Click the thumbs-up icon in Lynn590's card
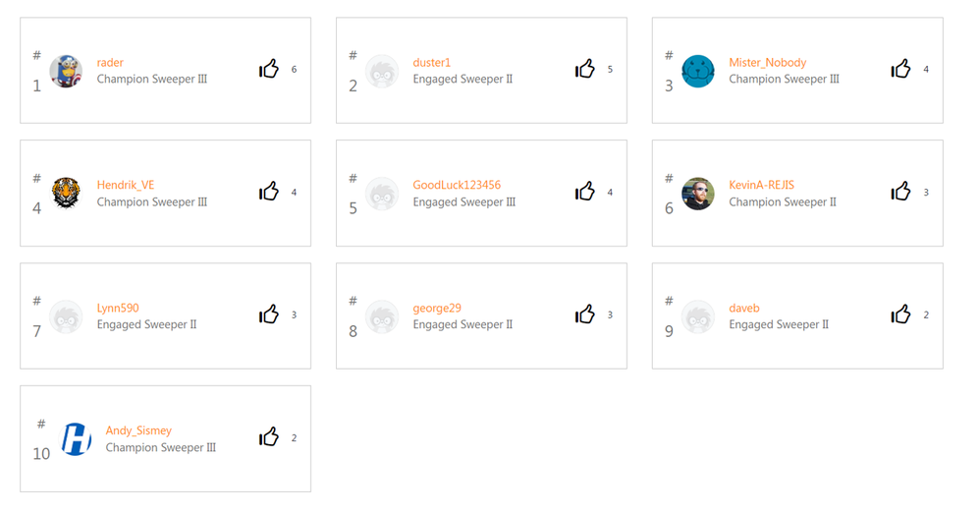 click(269, 315)
